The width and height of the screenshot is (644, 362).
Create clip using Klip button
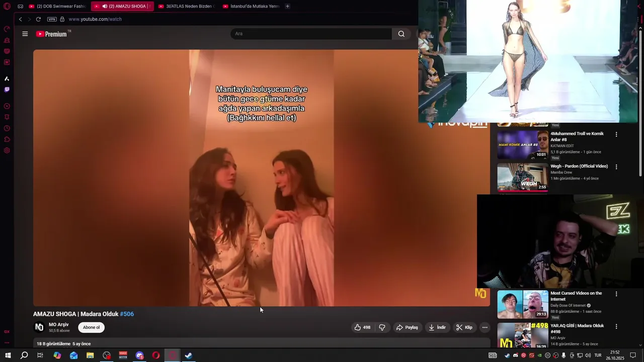pos(464,327)
